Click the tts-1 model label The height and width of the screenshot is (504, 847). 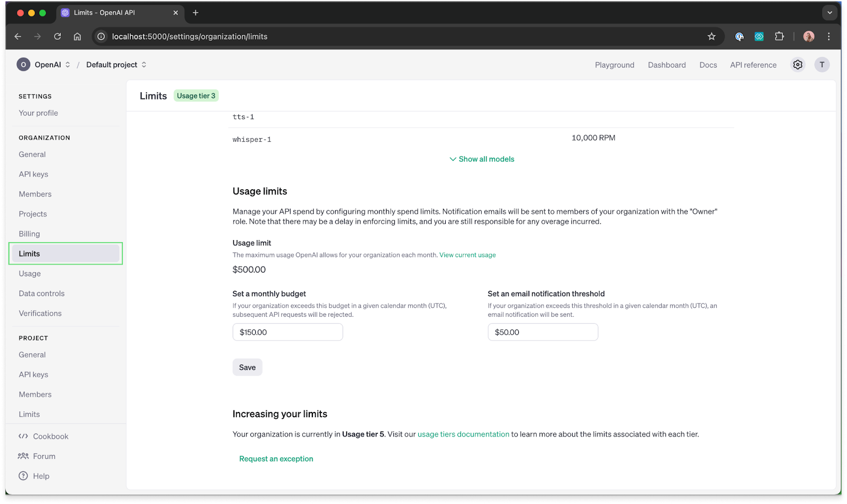tap(243, 117)
